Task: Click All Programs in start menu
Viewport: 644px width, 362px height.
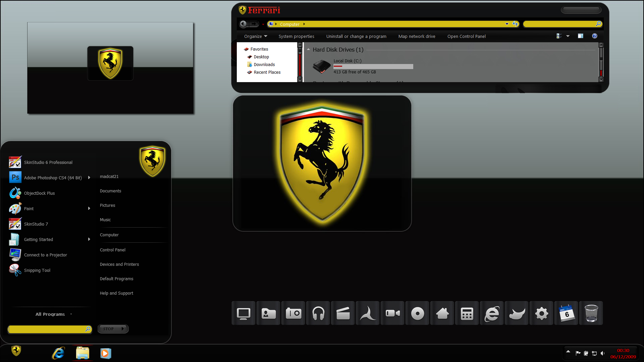Action: tap(50, 314)
